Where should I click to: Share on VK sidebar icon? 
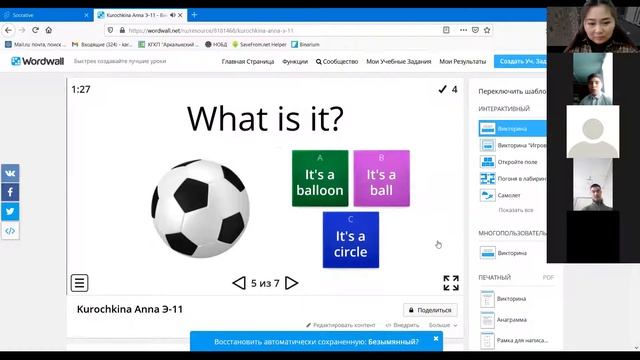point(10,173)
